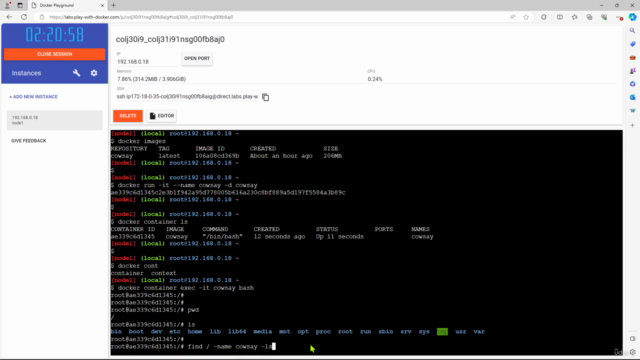Click the instance title colj30i9_colj31i91nsg00fb8aj0
640x360 pixels.
pyautogui.click(x=170, y=40)
